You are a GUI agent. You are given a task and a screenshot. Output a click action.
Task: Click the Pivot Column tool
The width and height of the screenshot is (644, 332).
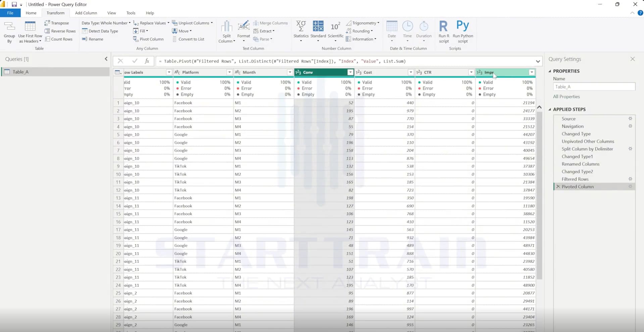click(148, 39)
